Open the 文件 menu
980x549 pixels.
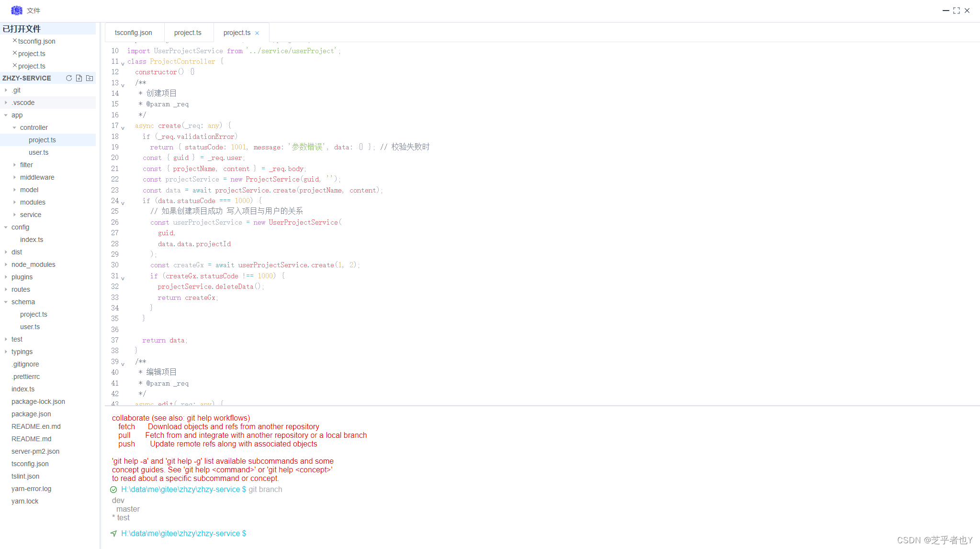34,10
